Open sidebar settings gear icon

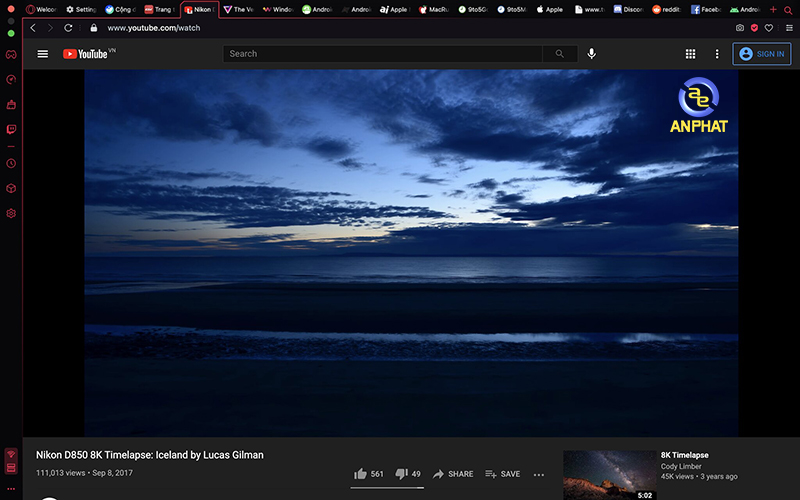point(11,213)
